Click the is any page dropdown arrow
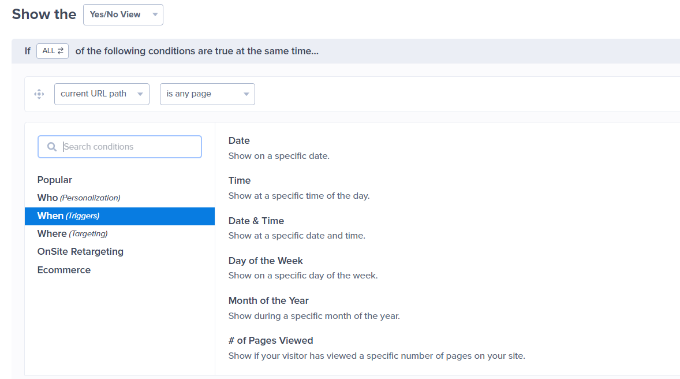 (246, 94)
